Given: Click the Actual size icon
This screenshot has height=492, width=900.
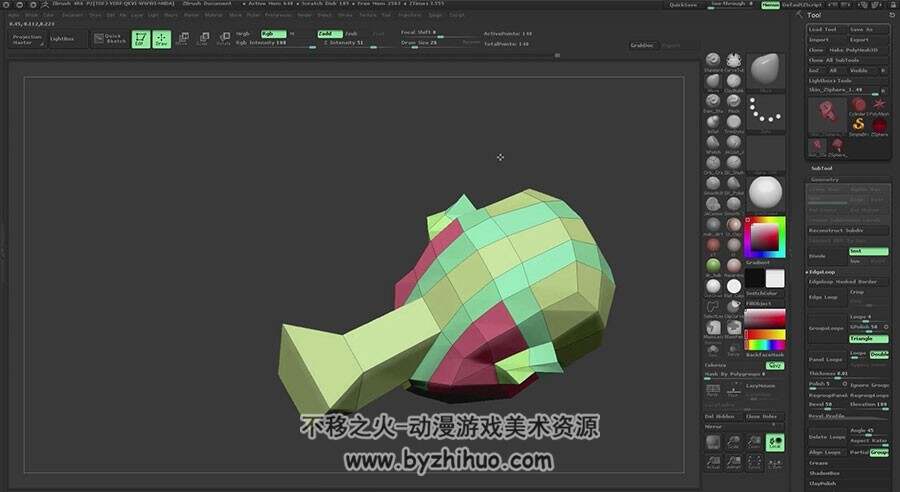Looking at the screenshot, I should tap(713, 463).
